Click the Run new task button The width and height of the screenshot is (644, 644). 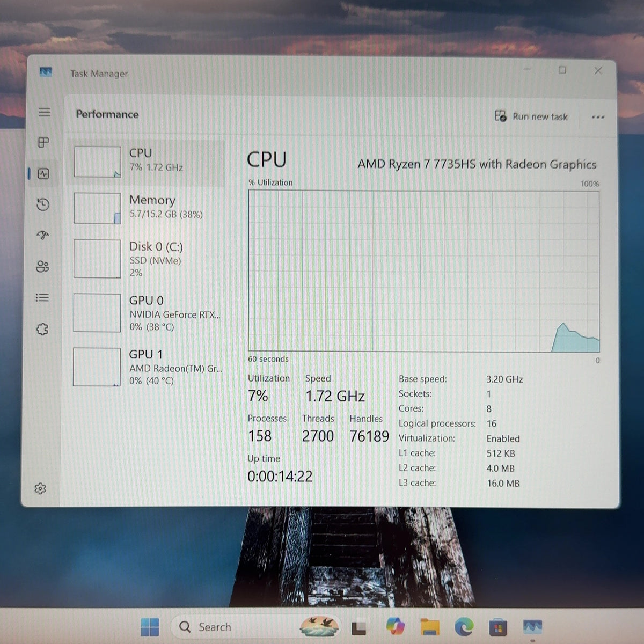(531, 116)
